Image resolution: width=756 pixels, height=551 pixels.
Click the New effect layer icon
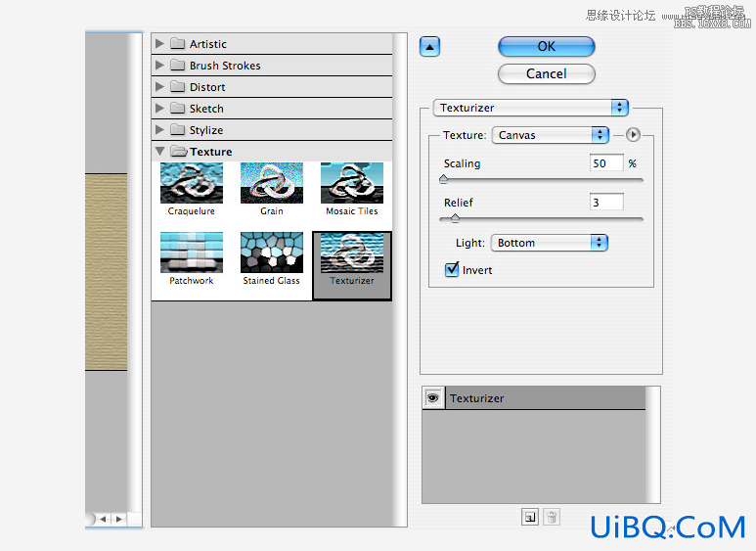(x=530, y=517)
